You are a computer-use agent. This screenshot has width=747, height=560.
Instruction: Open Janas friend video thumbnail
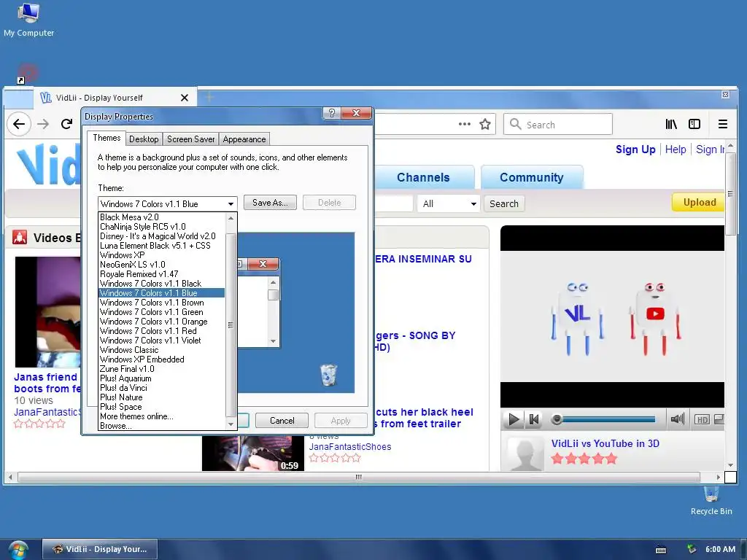[x=47, y=312]
